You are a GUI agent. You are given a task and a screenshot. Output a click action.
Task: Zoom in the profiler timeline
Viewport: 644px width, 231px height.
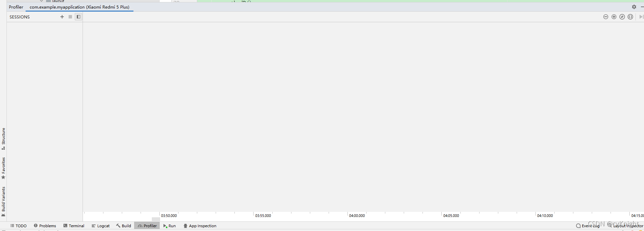point(614,17)
